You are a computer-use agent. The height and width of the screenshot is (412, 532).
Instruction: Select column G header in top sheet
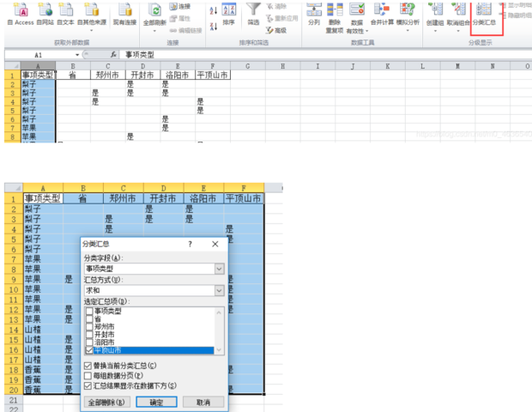[x=248, y=66]
